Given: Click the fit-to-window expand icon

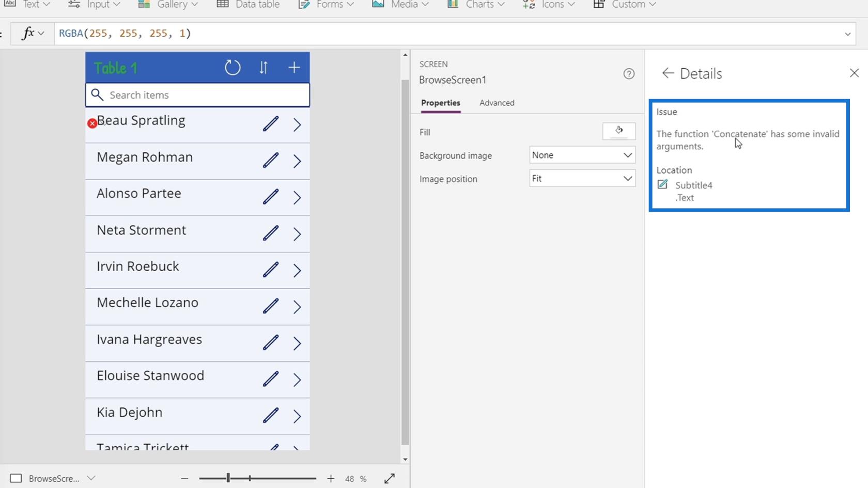Looking at the screenshot, I should pyautogui.click(x=390, y=479).
